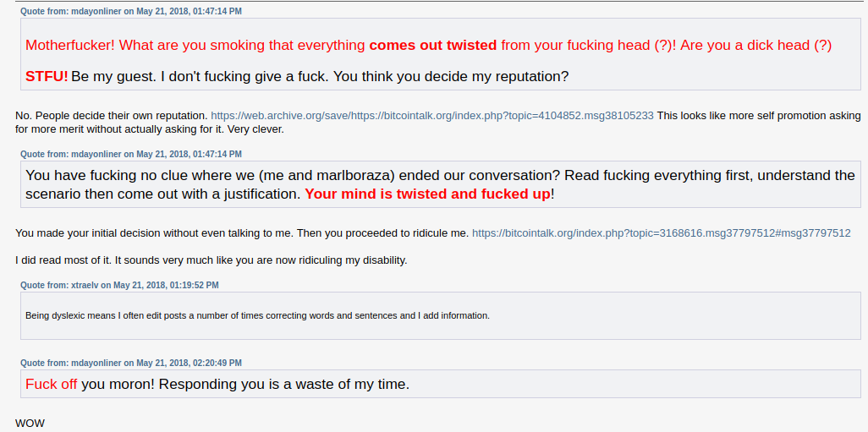Open the bitcointalk topic=3168616 message link
The image size is (868, 432).
pyautogui.click(x=661, y=233)
